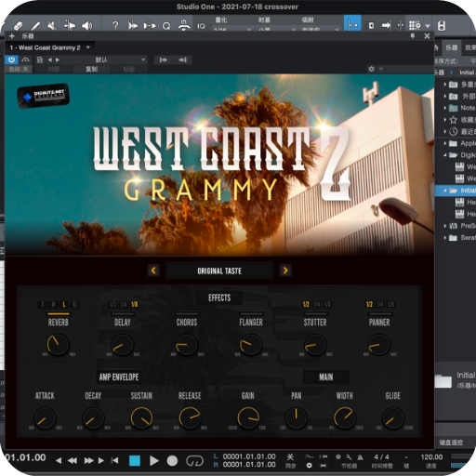Open the grid options icon

pos(415,25)
